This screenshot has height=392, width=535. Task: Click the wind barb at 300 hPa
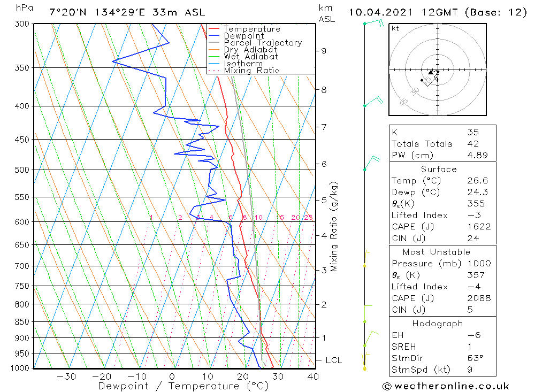coord(374,23)
